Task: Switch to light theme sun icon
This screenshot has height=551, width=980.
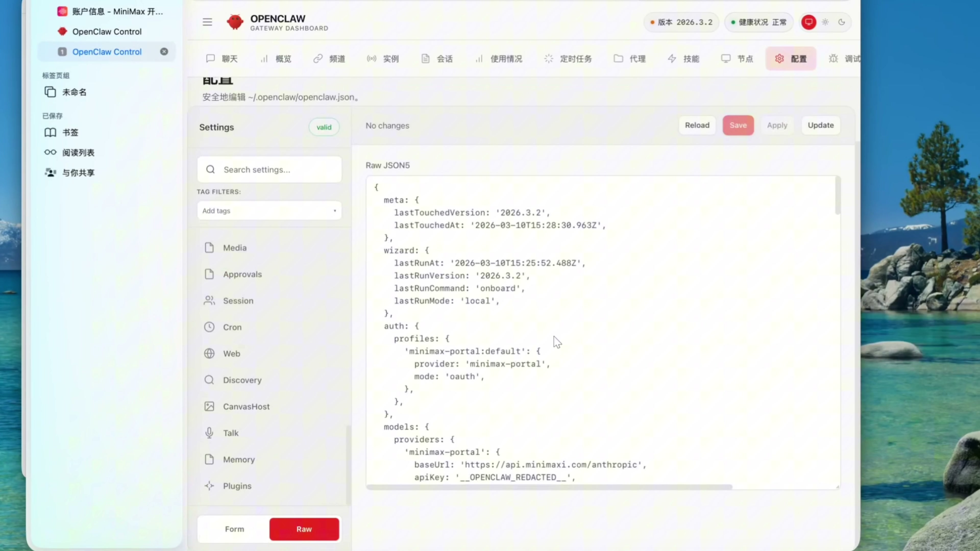Action: (x=825, y=22)
